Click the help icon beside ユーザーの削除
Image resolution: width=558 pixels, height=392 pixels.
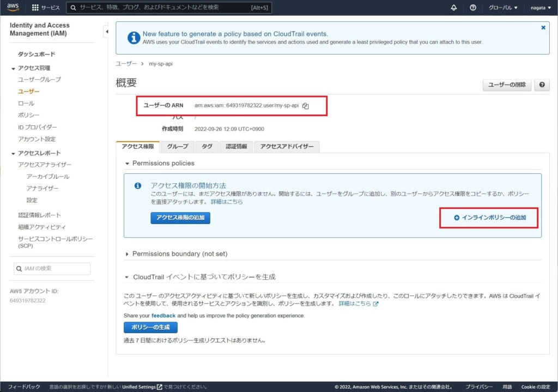tap(542, 85)
